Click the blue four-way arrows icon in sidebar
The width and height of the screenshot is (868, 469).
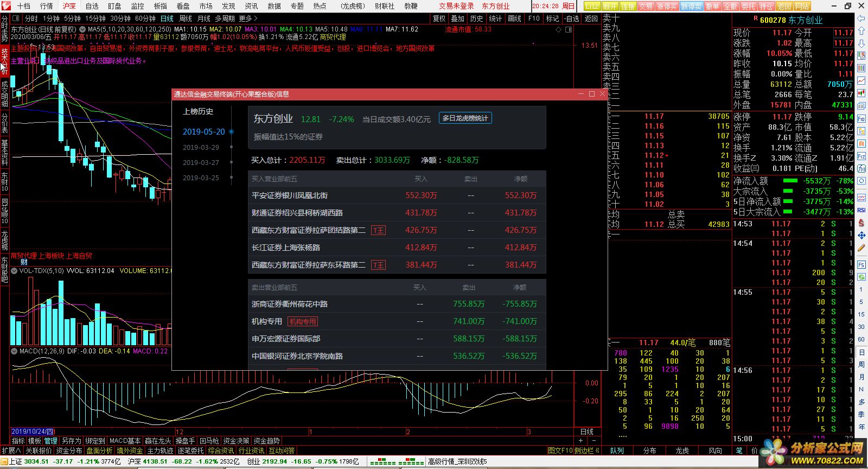tap(861, 235)
